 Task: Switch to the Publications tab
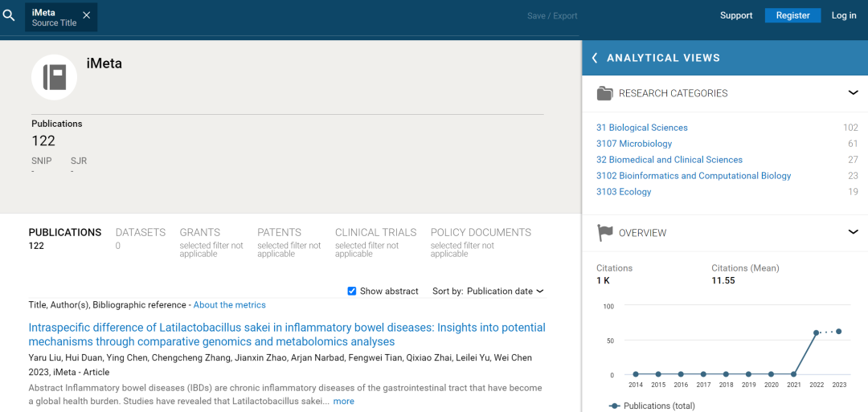pos(65,239)
